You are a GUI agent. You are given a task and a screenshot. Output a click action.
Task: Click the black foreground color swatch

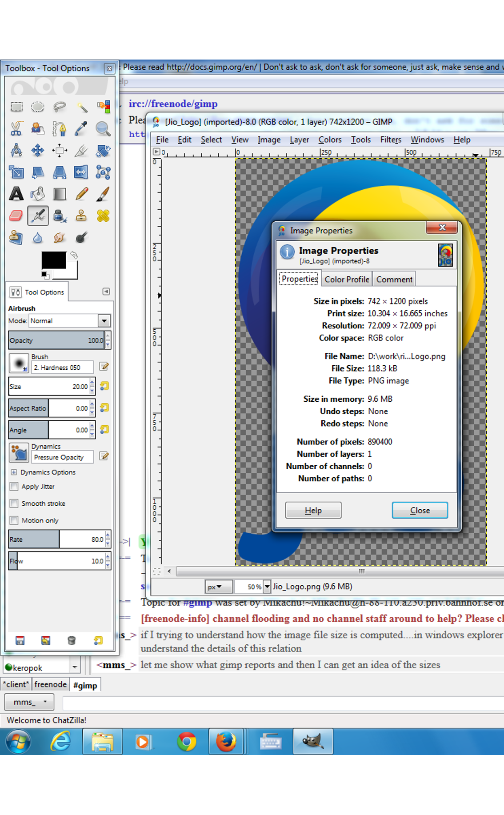click(x=54, y=260)
